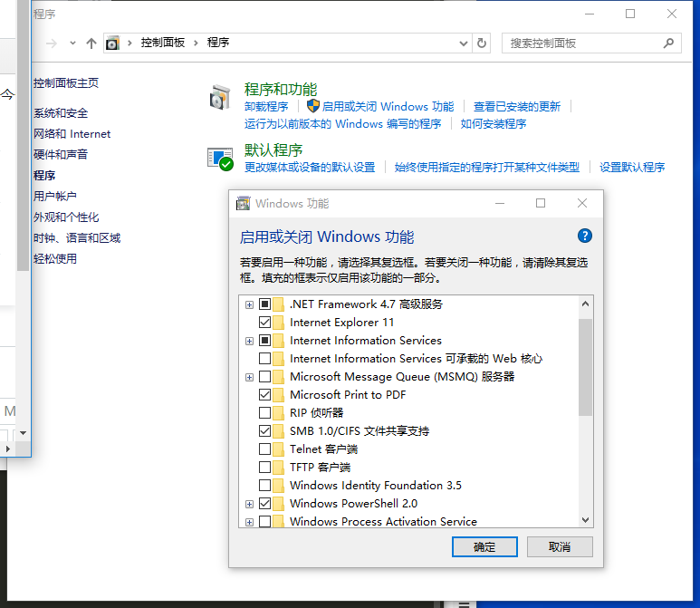Toggle Internet Information Services checkbox
The height and width of the screenshot is (608, 700).
[x=264, y=341]
